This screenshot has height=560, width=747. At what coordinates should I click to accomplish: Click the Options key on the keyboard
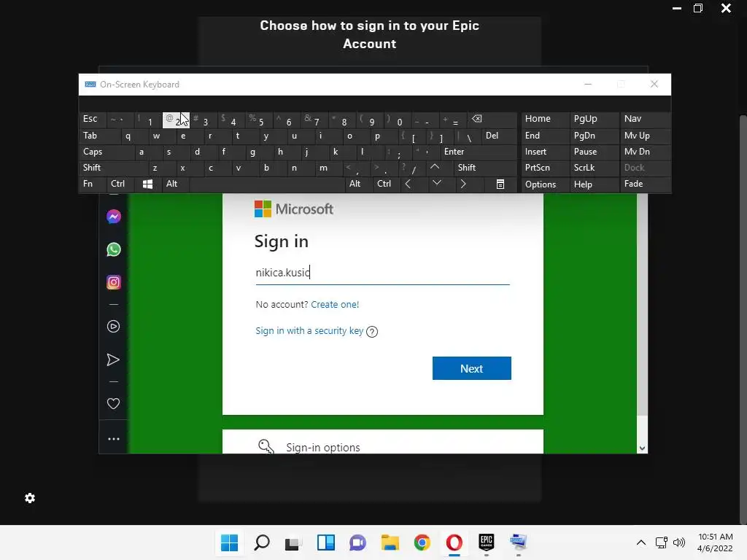545,184
